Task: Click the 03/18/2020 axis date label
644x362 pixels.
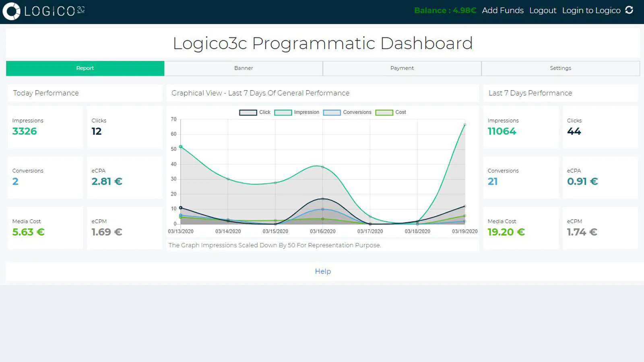Action: pos(417,232)
